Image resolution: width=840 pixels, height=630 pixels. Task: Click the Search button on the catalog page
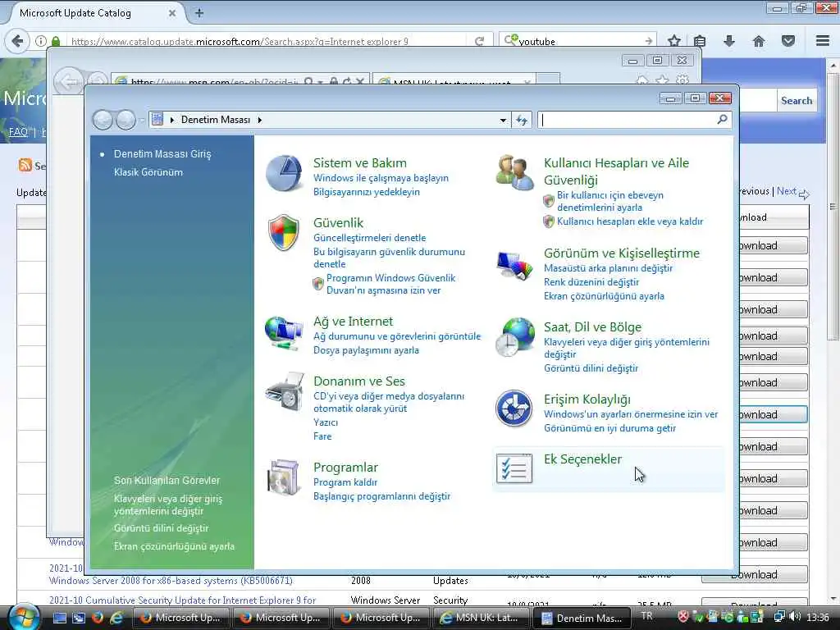[x=797, y=101]
